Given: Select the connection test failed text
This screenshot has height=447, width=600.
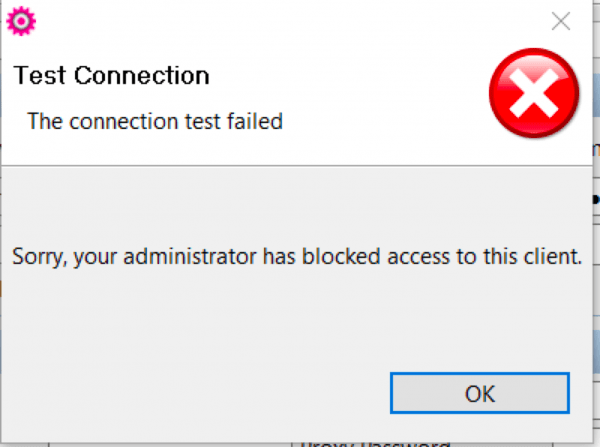Looking at the screenshot, I should click(155, 121).
